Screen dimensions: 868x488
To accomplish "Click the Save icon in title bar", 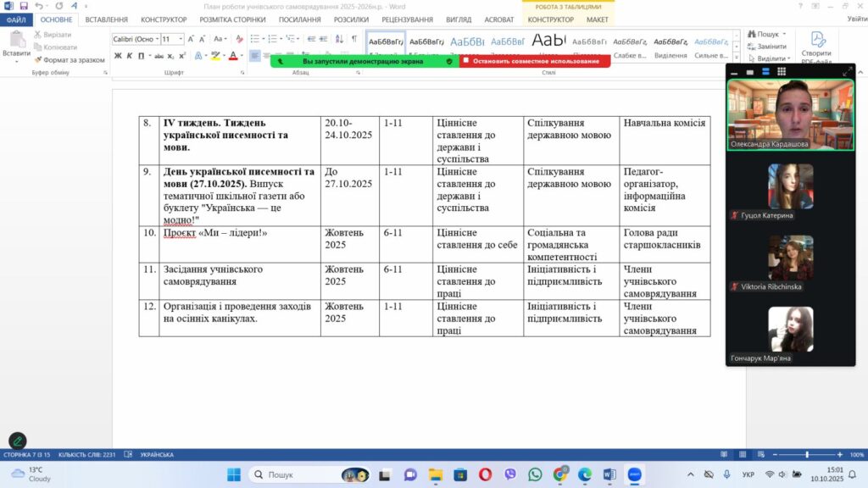I will tap(23, 6).
